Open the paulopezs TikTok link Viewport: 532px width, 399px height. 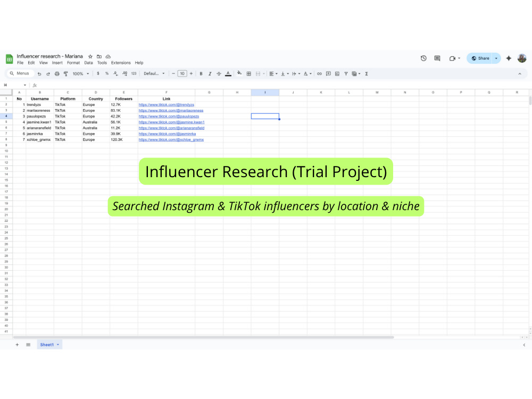click(169, 117)
